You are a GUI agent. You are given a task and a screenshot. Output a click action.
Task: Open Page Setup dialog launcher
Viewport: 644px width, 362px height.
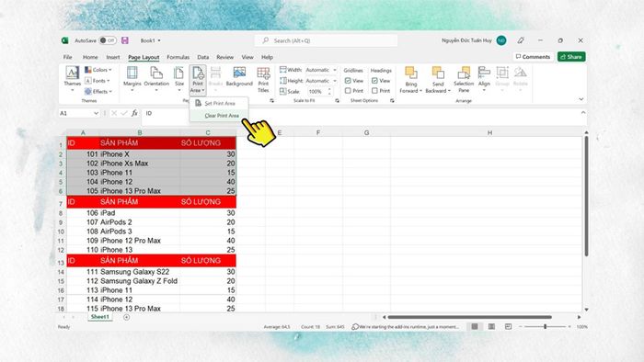(271, 100)
